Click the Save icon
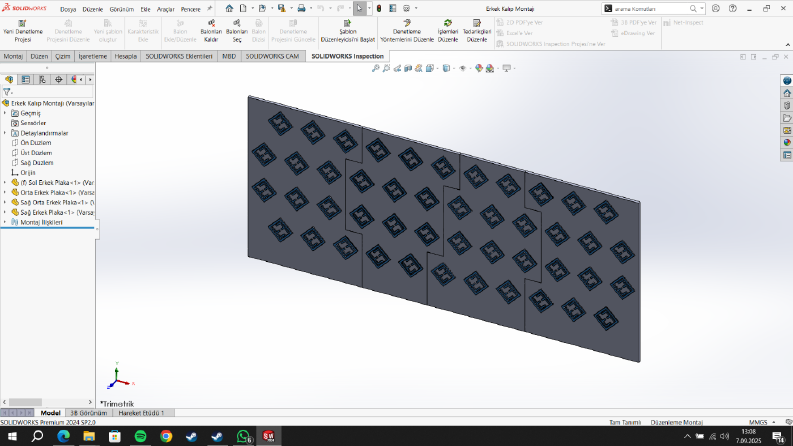793x446 pixels. point(282,9)
